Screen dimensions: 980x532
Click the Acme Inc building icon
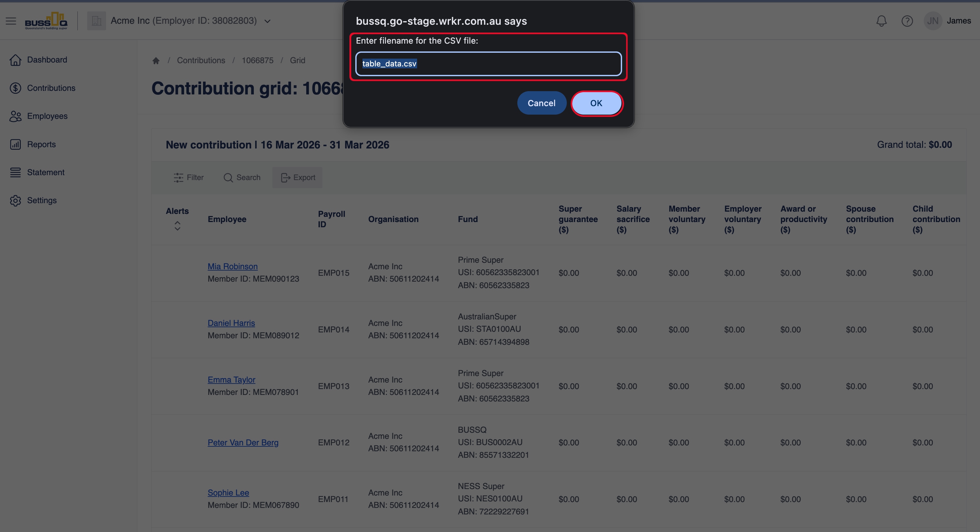[x=97, y=21]
